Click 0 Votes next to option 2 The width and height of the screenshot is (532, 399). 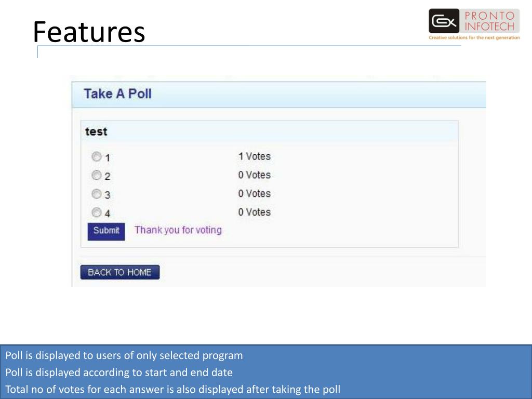[x=255, y=175]
